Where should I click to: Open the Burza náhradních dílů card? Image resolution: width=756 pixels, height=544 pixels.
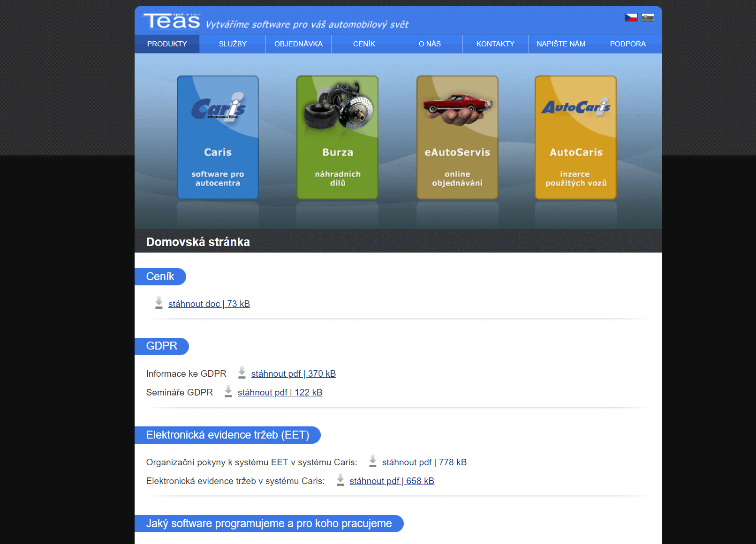pos(337,137)
